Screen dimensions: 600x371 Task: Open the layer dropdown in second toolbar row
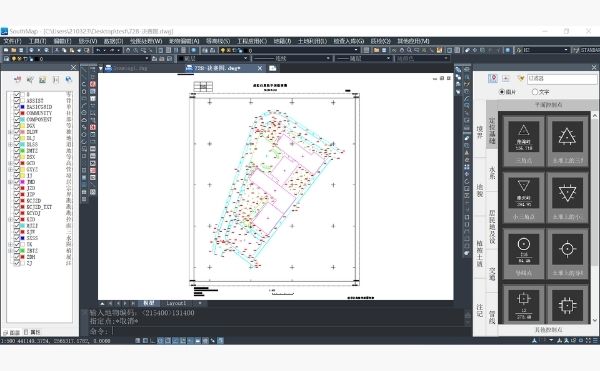tap(77, 59)
